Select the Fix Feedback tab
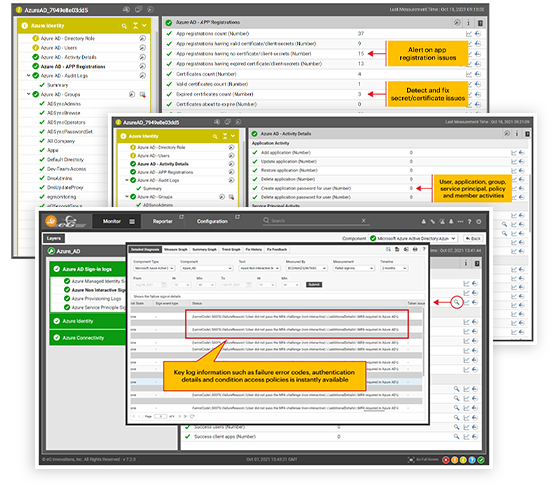Image resolution: width=558 pixels, height=501 pixels. click(x=277, y=249)
